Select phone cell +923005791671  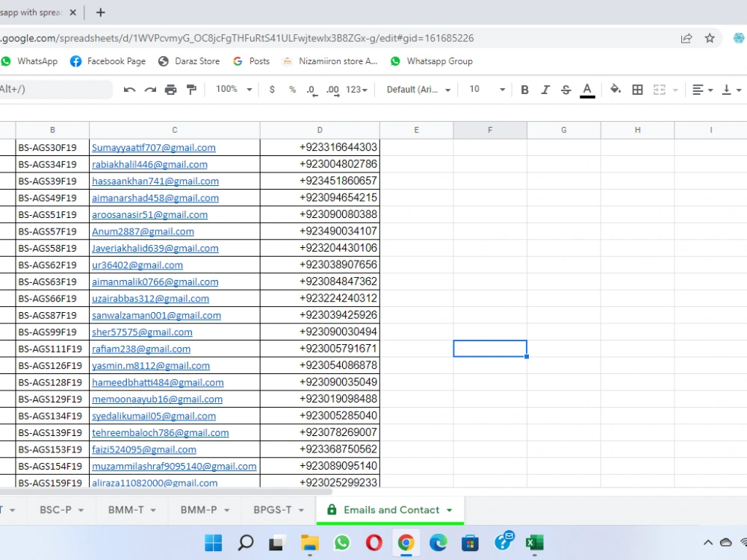point(320,349)
